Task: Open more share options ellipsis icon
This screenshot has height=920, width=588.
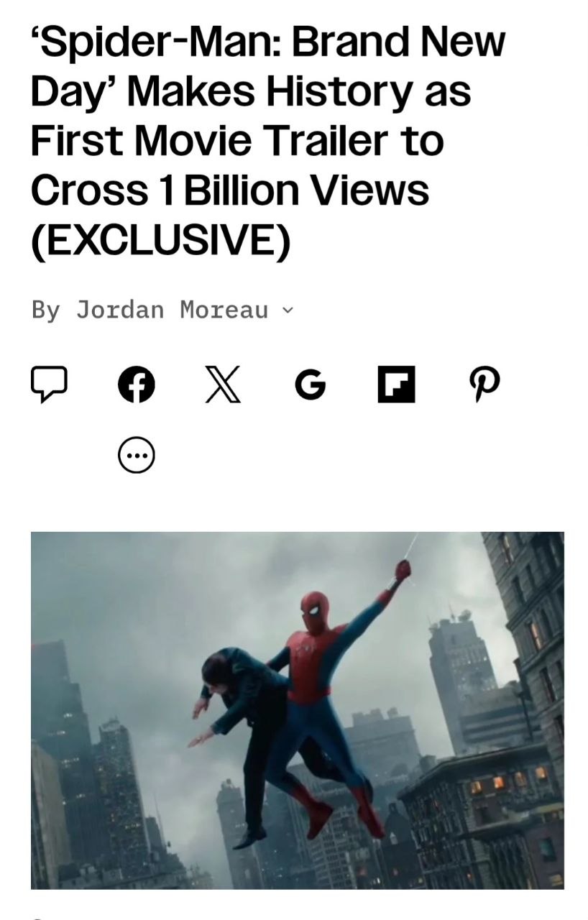Action: tap(136, 455)
